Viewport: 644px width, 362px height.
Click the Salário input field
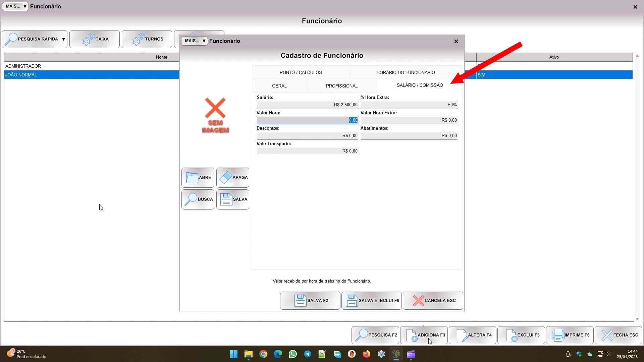tap(307, 105)
